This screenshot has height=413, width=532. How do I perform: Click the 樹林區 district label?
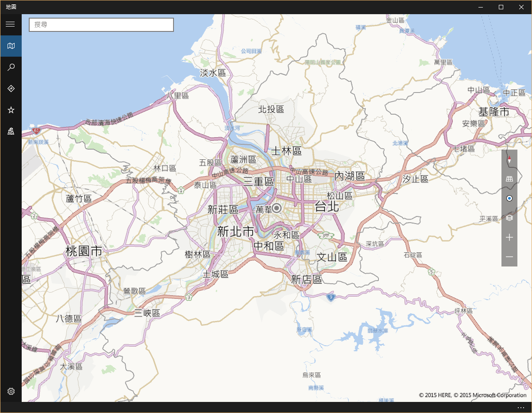coord(198,254)
